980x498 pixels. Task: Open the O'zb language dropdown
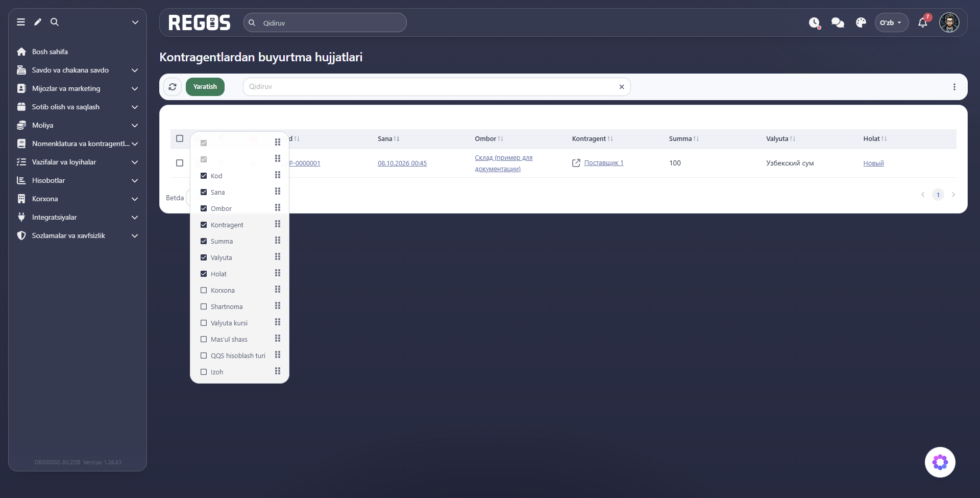[x=891, y=22]
